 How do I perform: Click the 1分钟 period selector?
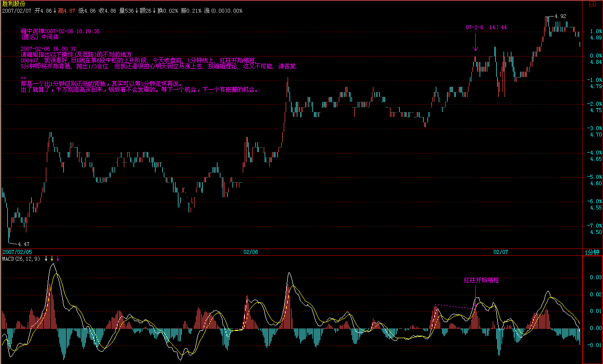pos(592,252)
